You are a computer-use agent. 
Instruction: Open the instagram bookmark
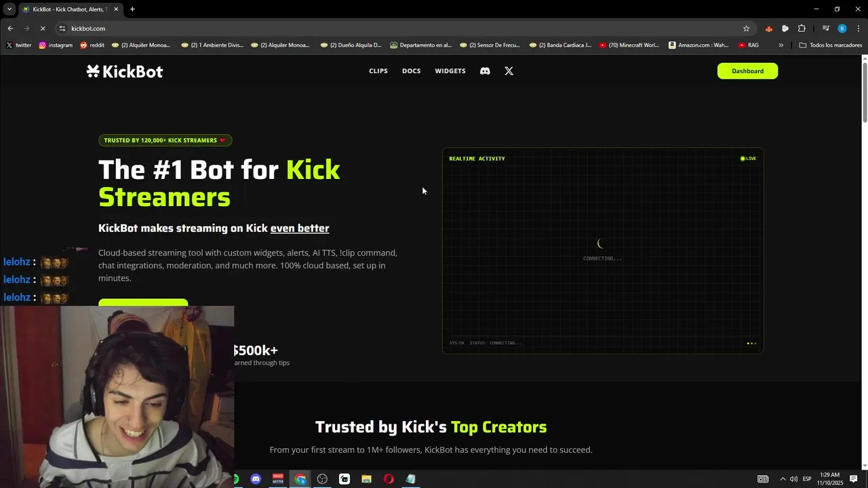(56, 45)
